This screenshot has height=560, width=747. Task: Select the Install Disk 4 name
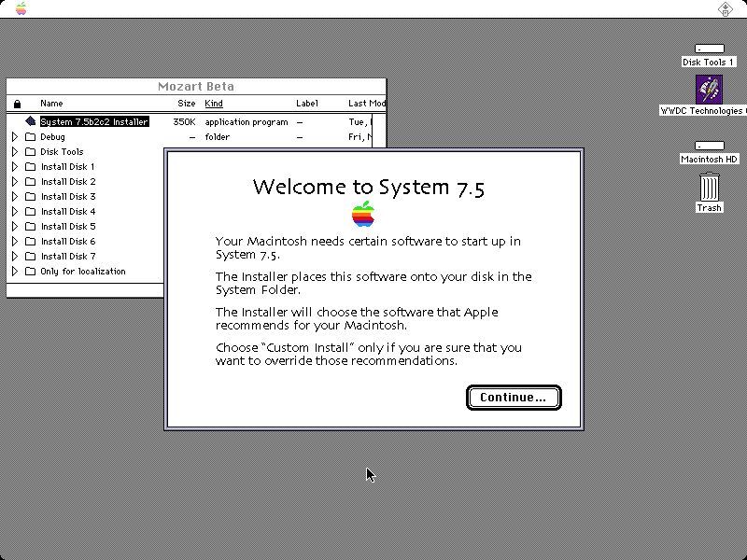click(x=68, y=212)
